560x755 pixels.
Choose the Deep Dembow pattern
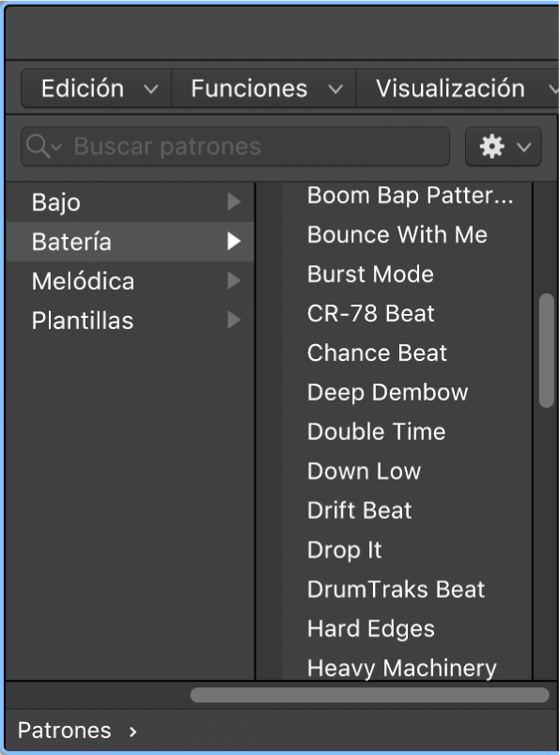pyautogui.click(x=386, y=392)
